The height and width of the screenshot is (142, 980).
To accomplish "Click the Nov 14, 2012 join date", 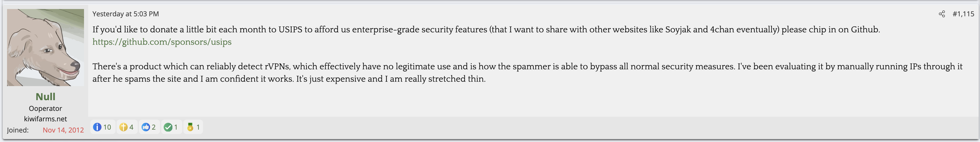I will pyautogui.click(x=63, y=130).
